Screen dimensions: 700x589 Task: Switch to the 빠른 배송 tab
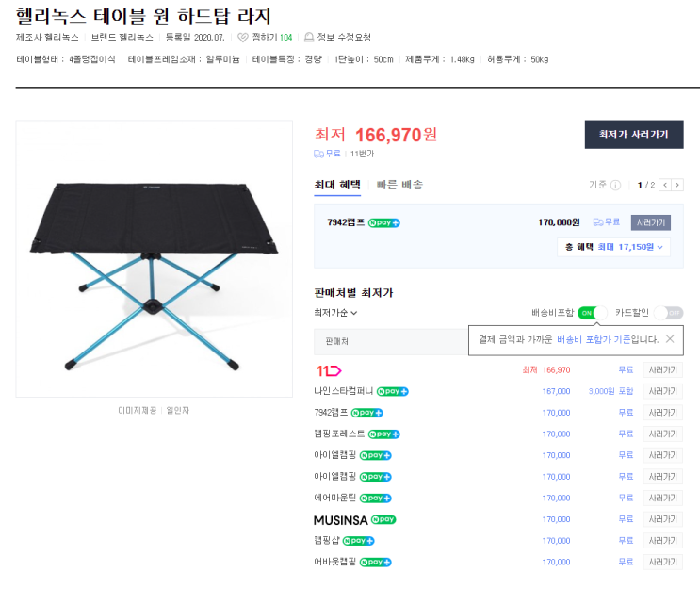(399, 185)
